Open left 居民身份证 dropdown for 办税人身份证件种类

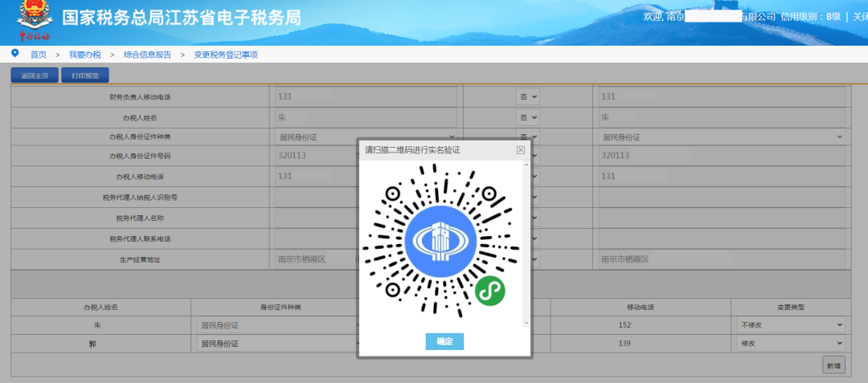[x=366, y=137]
